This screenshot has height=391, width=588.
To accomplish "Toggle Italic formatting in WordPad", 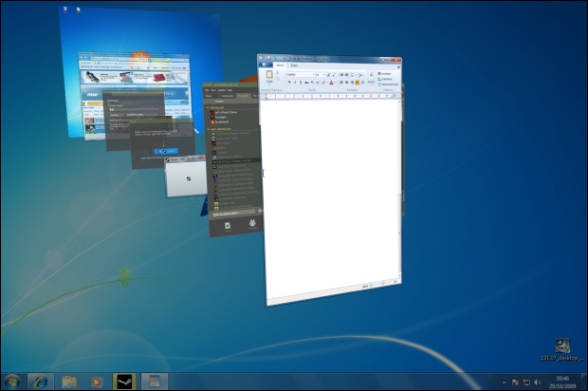I will point(293,83).
